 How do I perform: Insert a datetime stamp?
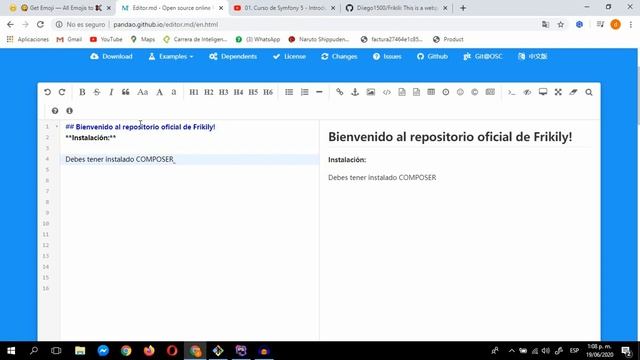(x=446, y=92)
